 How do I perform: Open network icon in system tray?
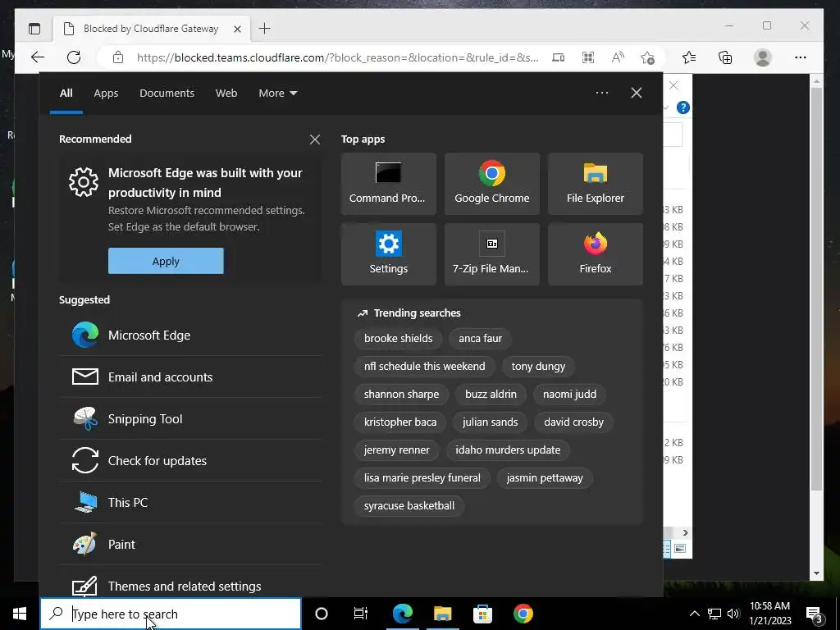[x=714, y=614]
